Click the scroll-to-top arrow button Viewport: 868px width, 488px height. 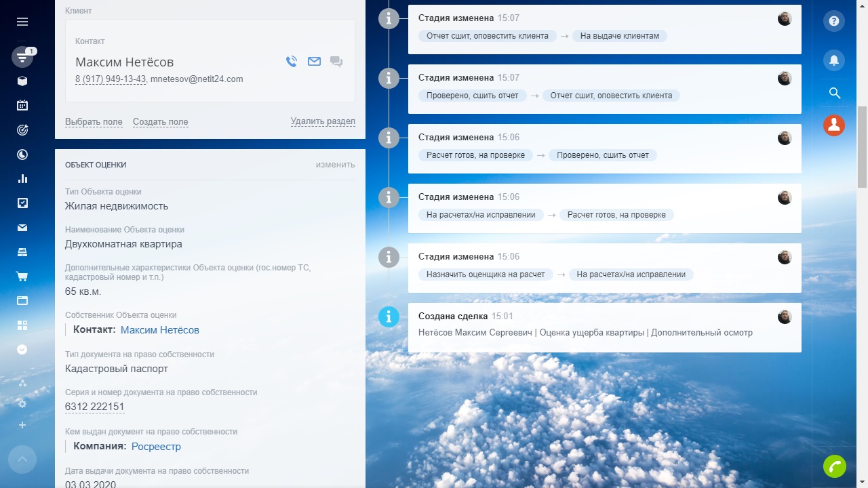[22, 460]
